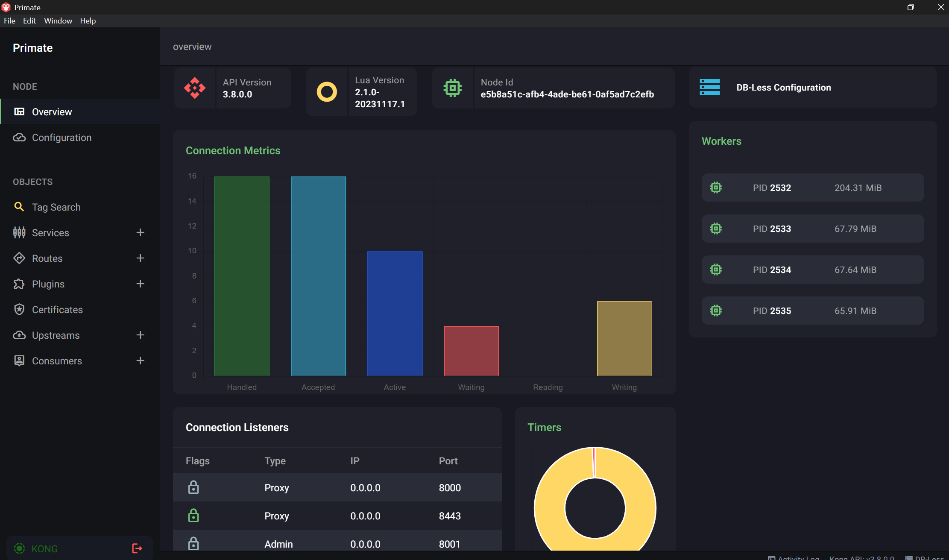
Task: Click chip icon for worker PID 2532
Action: [716, 188]
